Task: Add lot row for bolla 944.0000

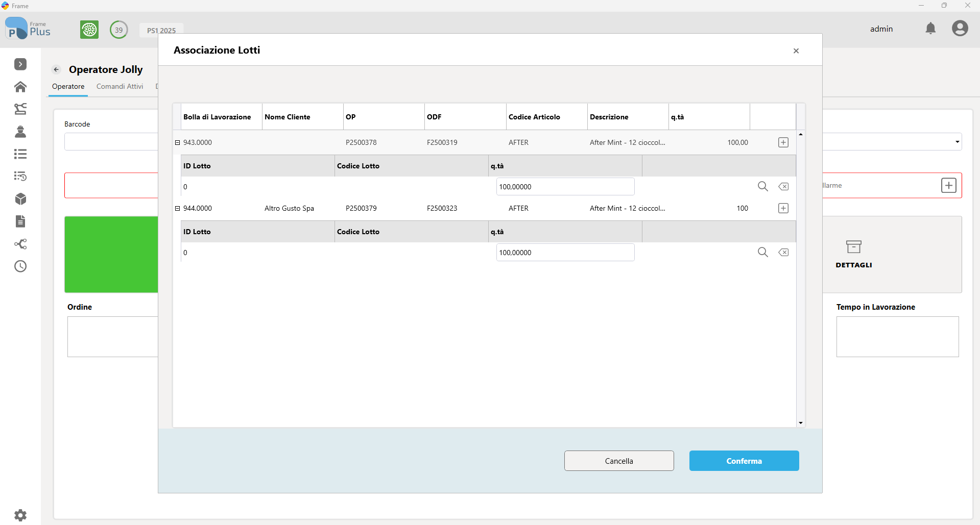Action: tap(783, 208)
